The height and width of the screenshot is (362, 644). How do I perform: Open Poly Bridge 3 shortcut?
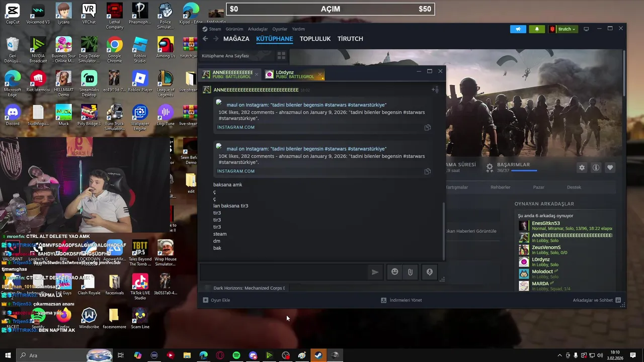[89, 115]
